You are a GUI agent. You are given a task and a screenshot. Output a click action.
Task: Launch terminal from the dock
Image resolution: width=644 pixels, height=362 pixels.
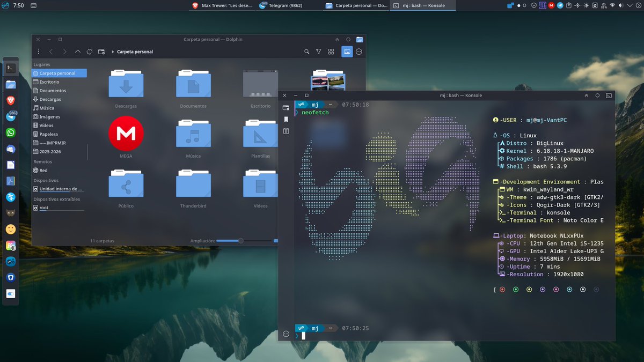click(x=11, y=68)
